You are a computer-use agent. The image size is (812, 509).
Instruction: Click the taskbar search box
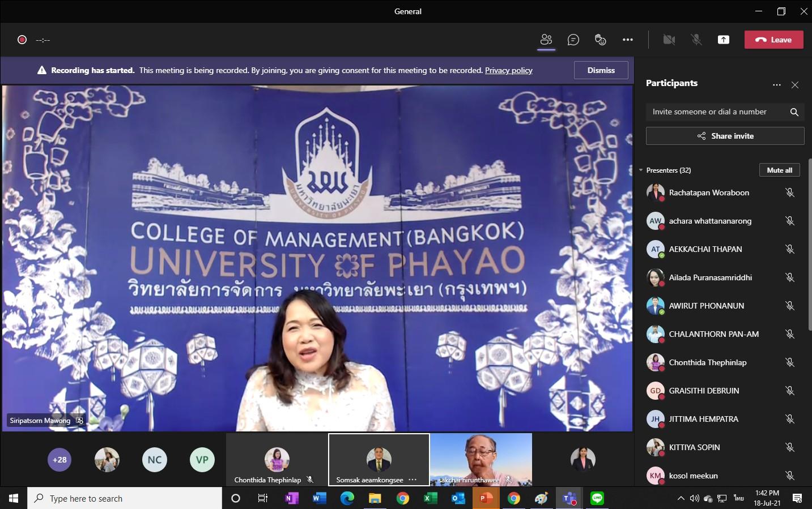coord(125,498)
